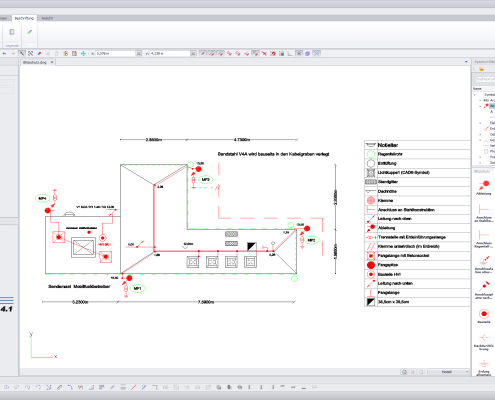Click the paste special icon with red mark
495x400 pixels.
click(x=74, y=53)
